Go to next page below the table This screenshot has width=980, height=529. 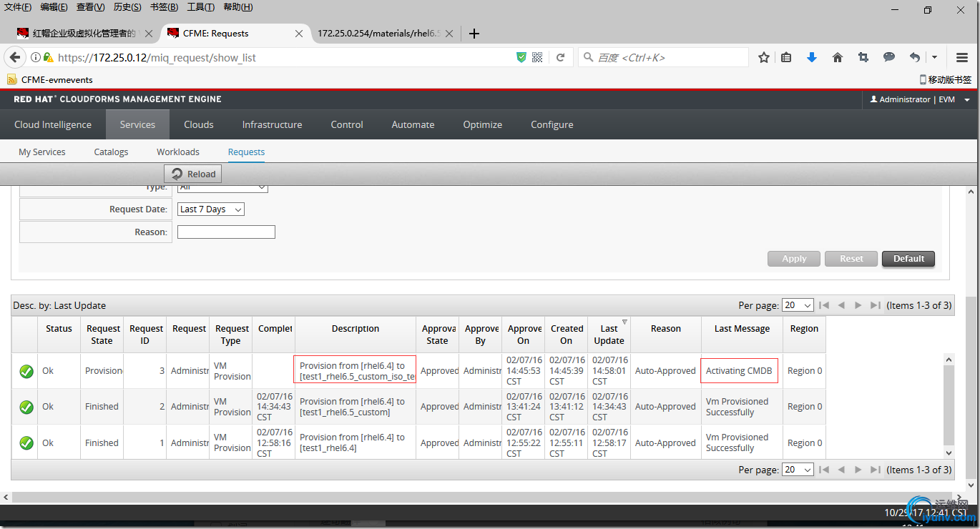858,470
